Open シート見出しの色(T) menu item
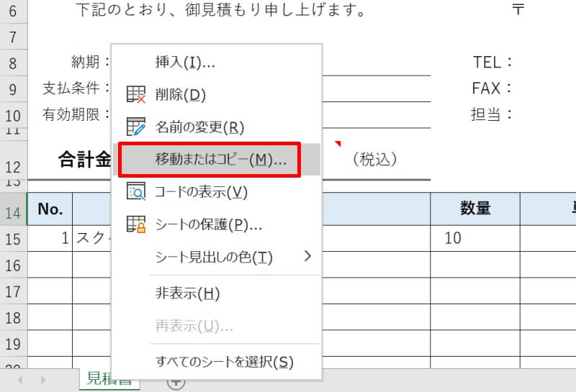This screenshot has height=392, width=576. (217, 257)
